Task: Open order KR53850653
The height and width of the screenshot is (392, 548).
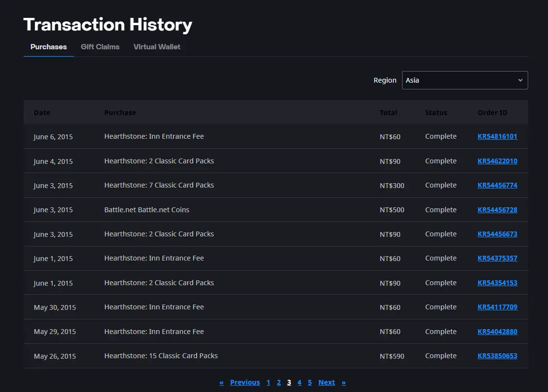Action: coord(497,356)
